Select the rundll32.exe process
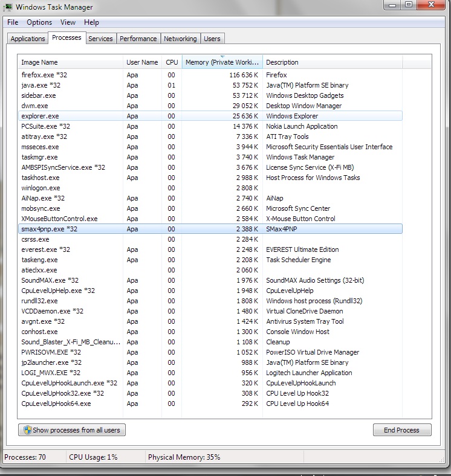The height and width of the screenshot is (476, 451). (x=210, y=301)
